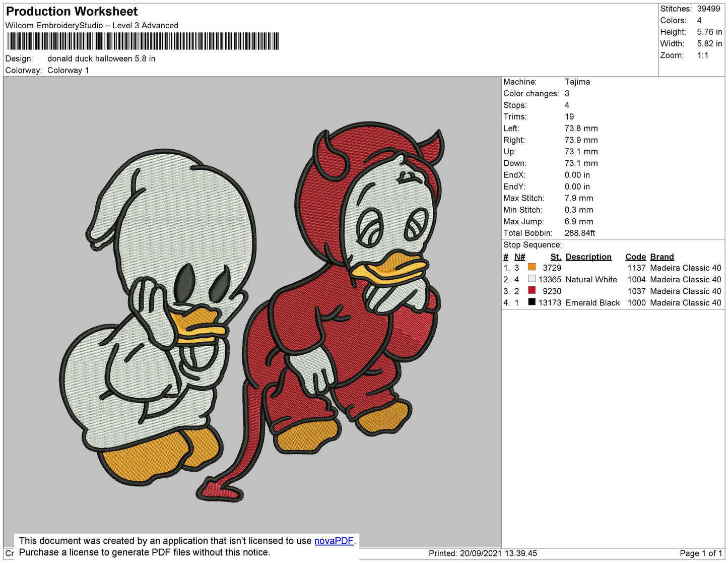
Task: Click the stitch count 9230 cell
Action: pyautogui.click(x=552, y=291)
